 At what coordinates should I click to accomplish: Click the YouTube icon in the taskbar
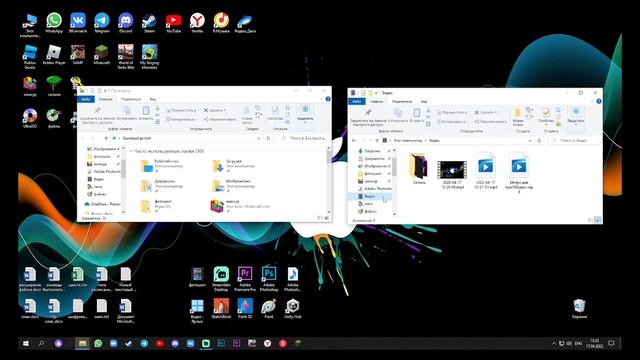160,344
